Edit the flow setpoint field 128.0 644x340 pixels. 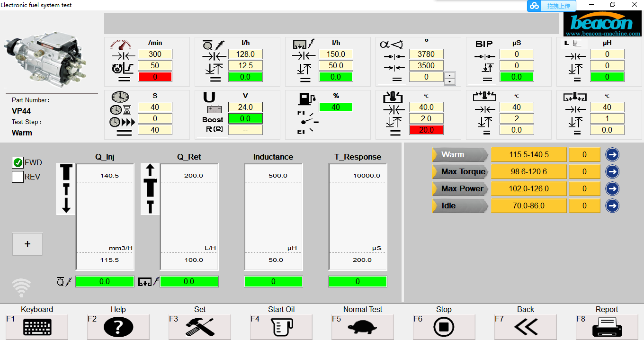tap(245, 54)
